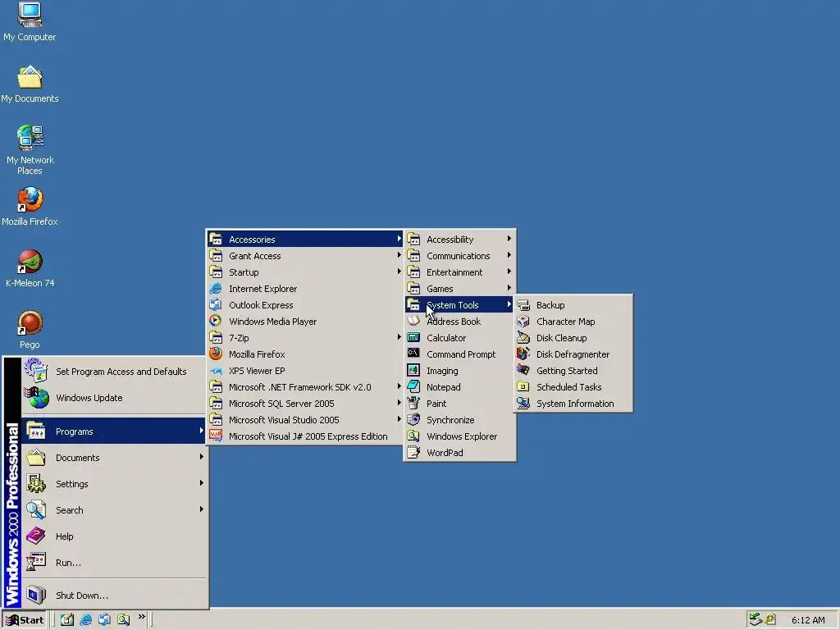Click the Outlook Express icon in Programs

pos(216,305)
